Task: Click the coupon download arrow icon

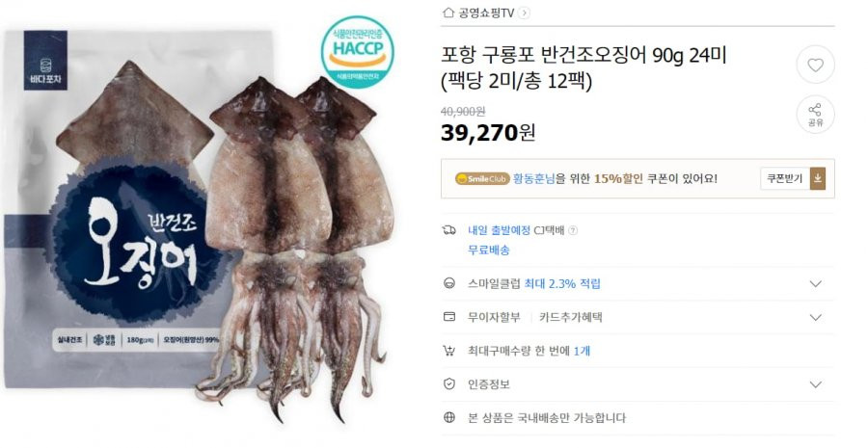Action: point(818,178)
